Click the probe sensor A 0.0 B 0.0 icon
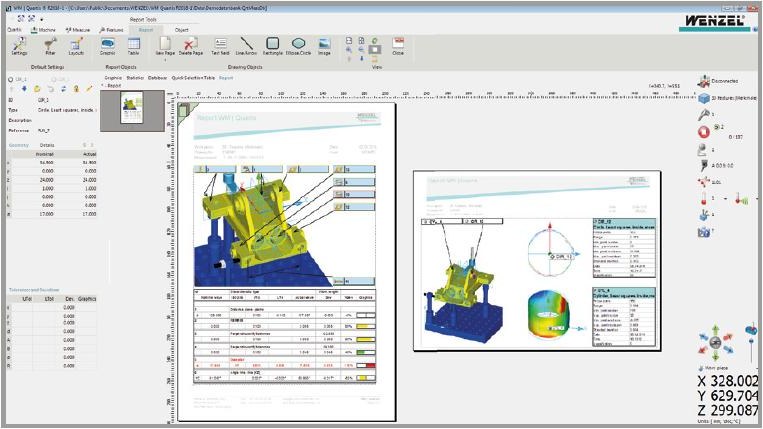Viewport: 763px width, 429px height. 704,165
